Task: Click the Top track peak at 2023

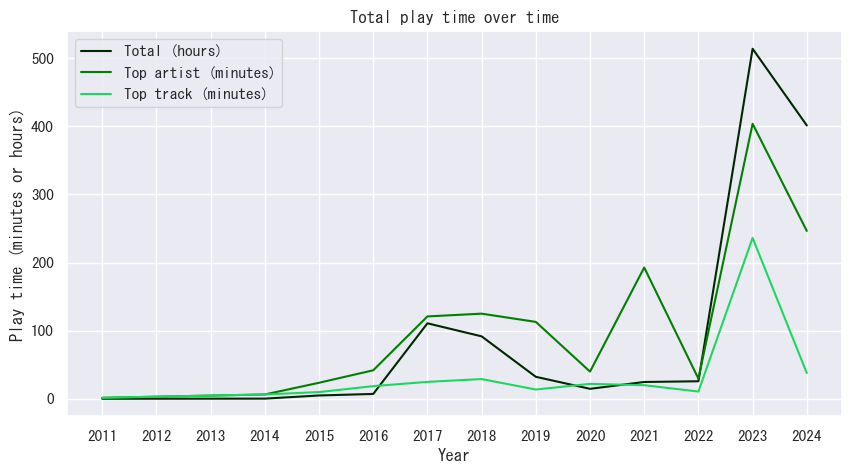Action: [x=753, y=238]
